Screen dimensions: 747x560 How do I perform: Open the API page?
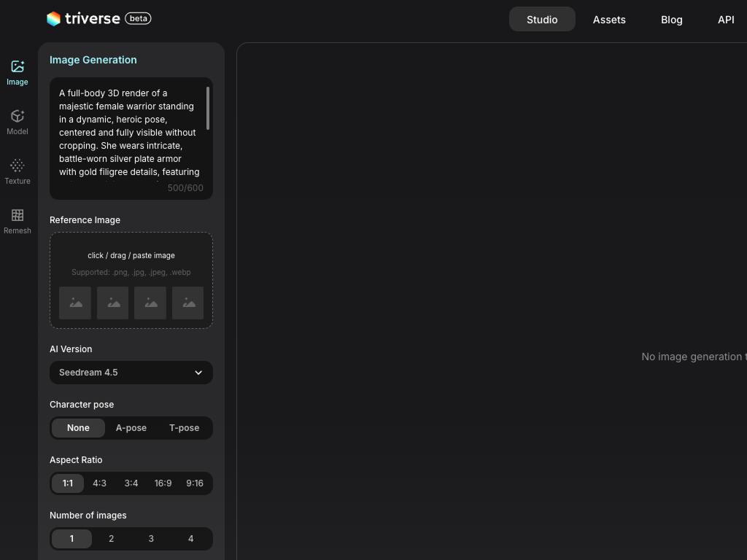click(726, 20)
